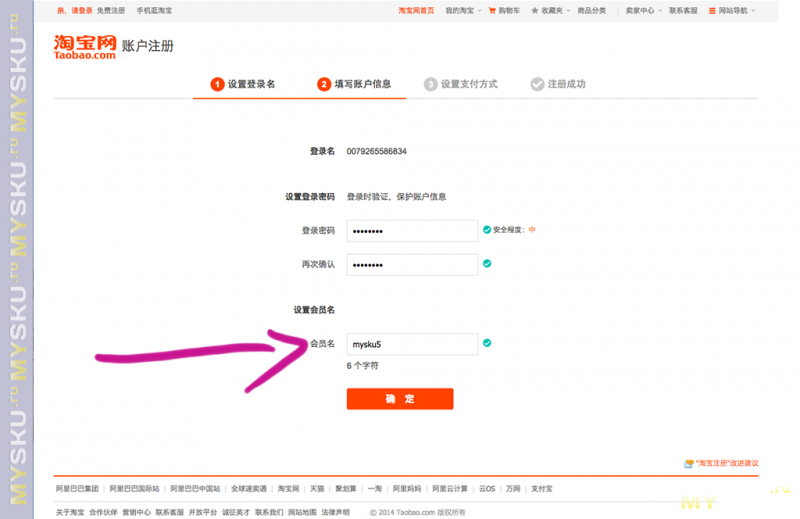Open the 网站地图 footer link
The height and width of the screenshot is (519, 800).
point(302,512)
